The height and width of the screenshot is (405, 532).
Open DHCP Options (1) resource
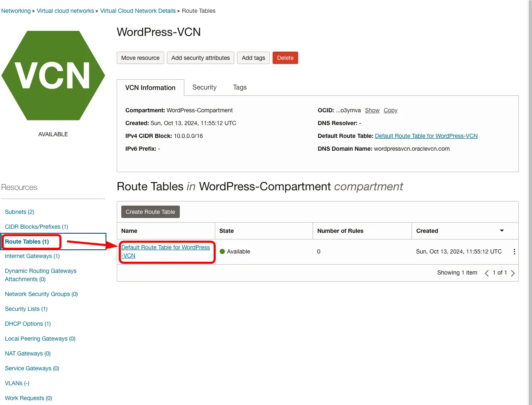click(x=28, y=324)
